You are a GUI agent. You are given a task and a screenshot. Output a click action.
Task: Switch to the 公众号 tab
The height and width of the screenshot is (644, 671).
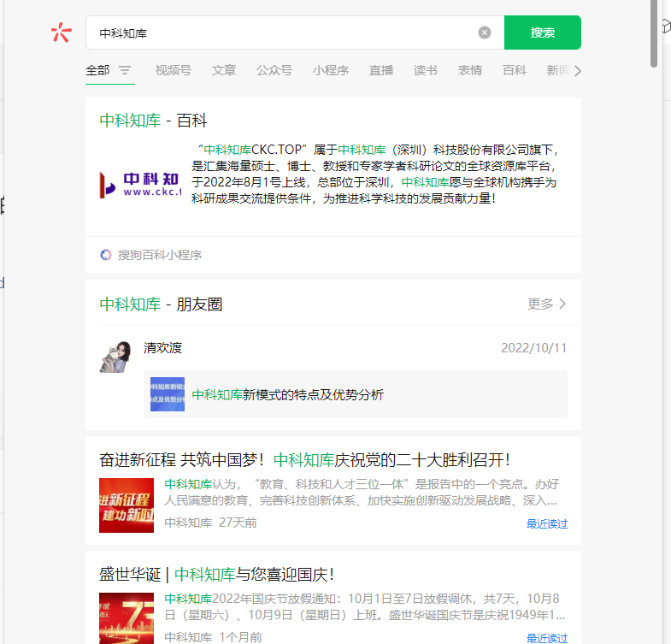tap(274, 70)
